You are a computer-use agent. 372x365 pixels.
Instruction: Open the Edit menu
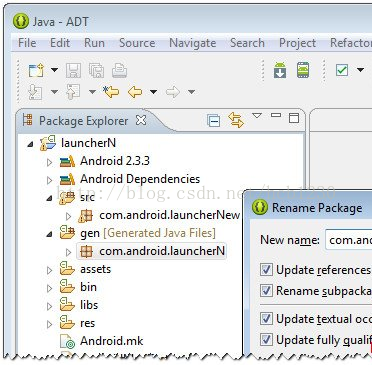pyautogui.click(x=60, y=43)
